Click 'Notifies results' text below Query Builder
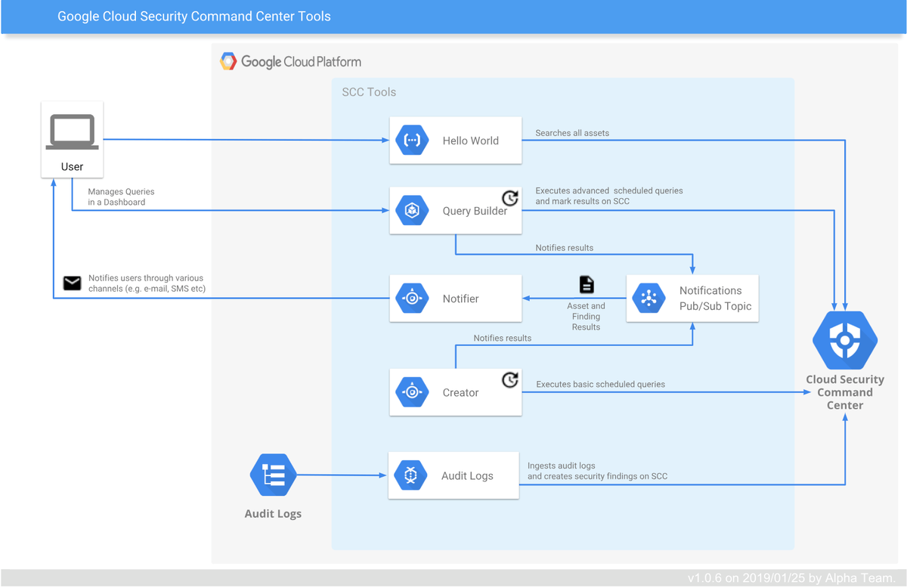Image resolution: width=907 pixels, height=588 pixels. pos(565,247)
